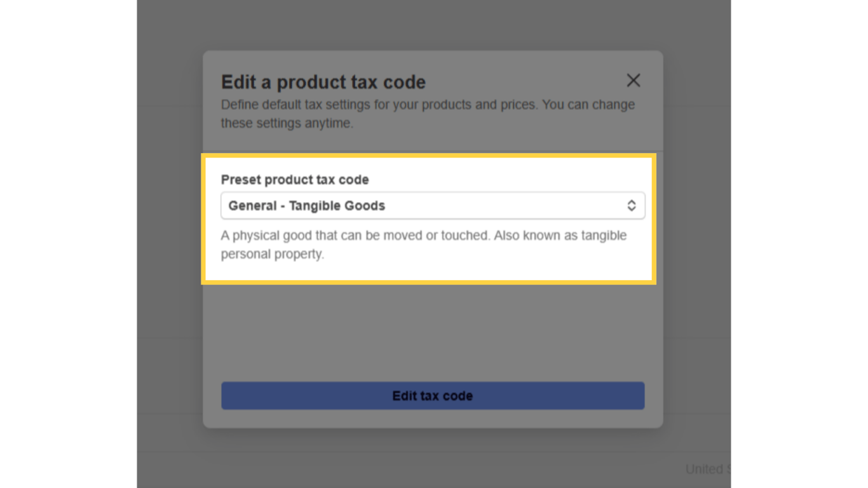Expand the General - Tangible Goods selection list
This screenshot has width=868, height=488.
[433, 205]
